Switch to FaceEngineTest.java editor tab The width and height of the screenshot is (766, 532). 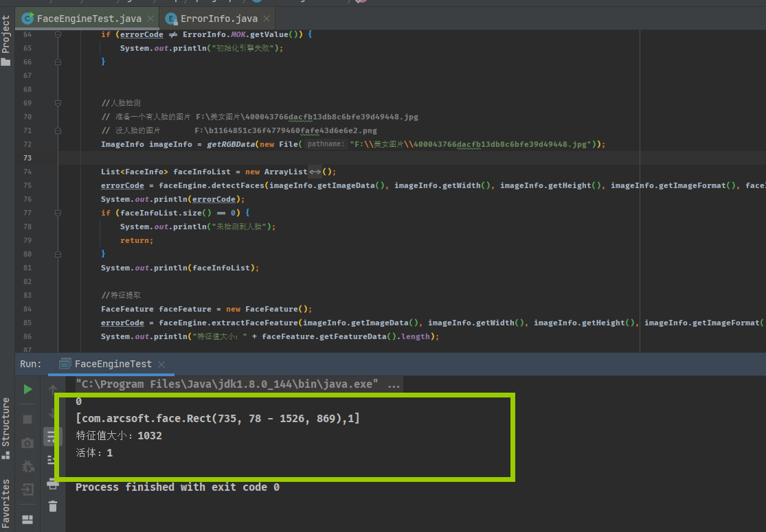(89, 19)
